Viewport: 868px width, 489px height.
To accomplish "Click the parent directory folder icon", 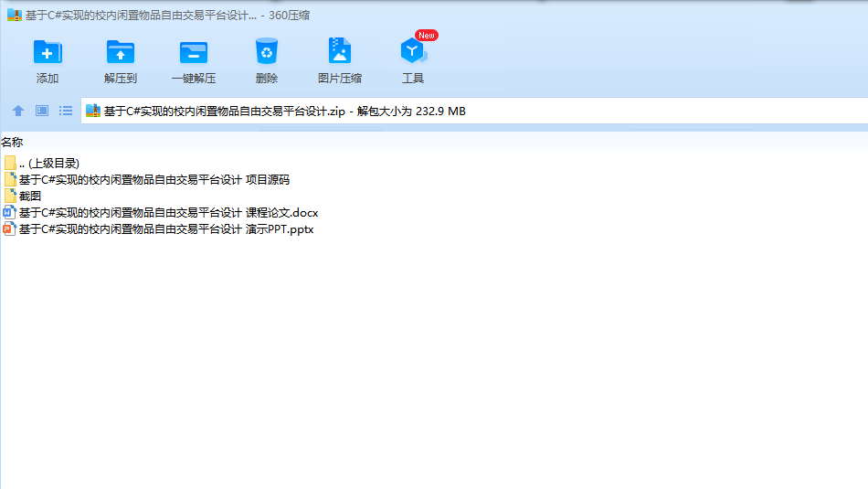I will [10, 163].
